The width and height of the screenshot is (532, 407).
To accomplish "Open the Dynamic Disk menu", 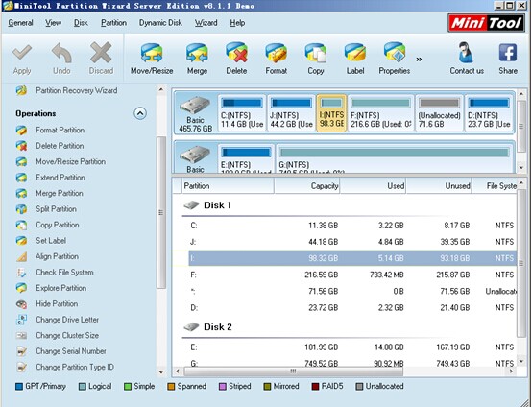I will click(x=160, y=23).
